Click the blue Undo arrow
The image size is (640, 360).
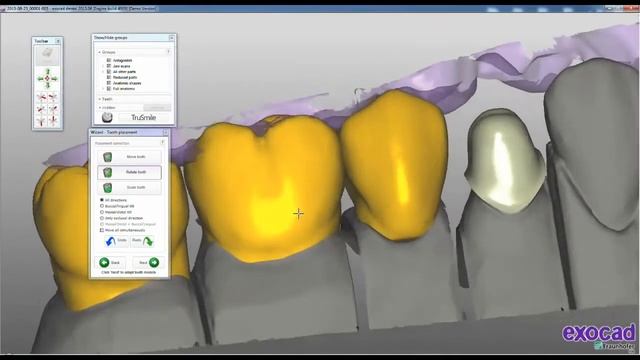pyautogui.click(x=110, y=241)
